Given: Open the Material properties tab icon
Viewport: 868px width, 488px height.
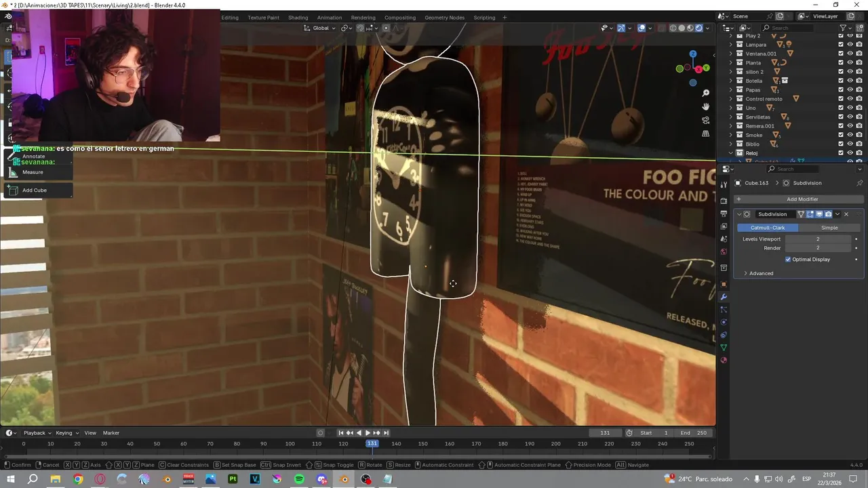Looking at the screenshot, I should coord(724,360).
